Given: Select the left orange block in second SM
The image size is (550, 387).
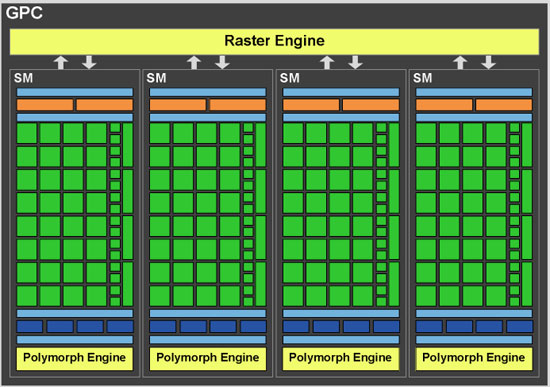Looking at the screenshot, I should tap(178, 105).
